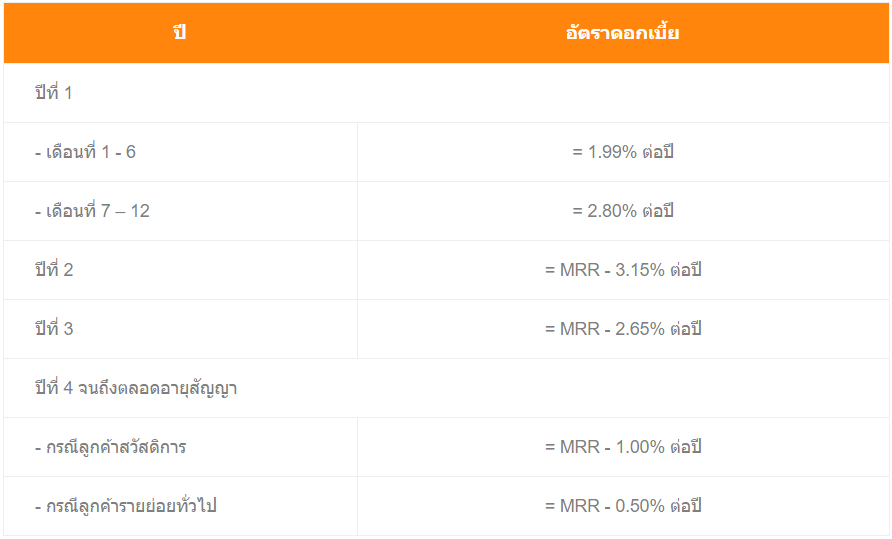Click the "ปีที่ 4 จนถึงตลอดอายุสัญญา" section row
The width and height of the screenshot is (892, 539).
click(x=136, y=388)
